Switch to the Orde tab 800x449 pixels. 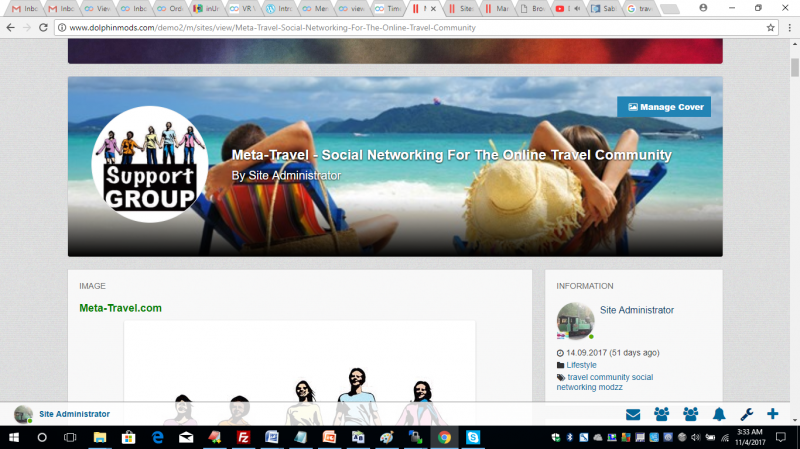pos(171,9)
